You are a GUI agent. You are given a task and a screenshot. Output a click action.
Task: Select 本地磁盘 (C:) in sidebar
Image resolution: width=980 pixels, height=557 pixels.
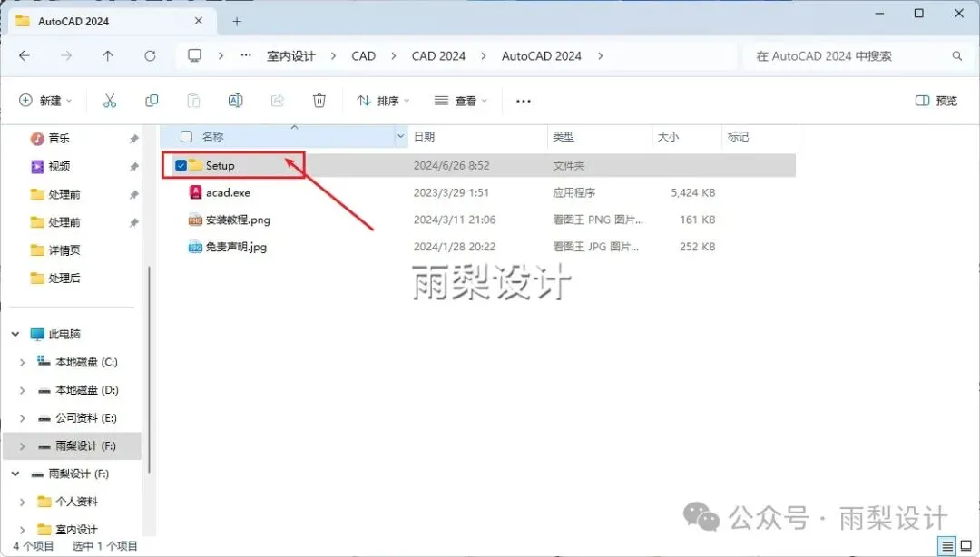(x=86, y=362)
